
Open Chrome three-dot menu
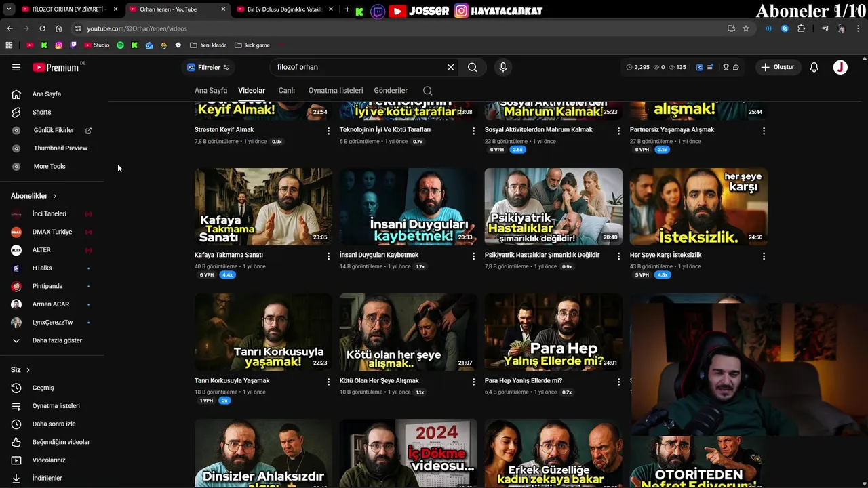(859, 28)
